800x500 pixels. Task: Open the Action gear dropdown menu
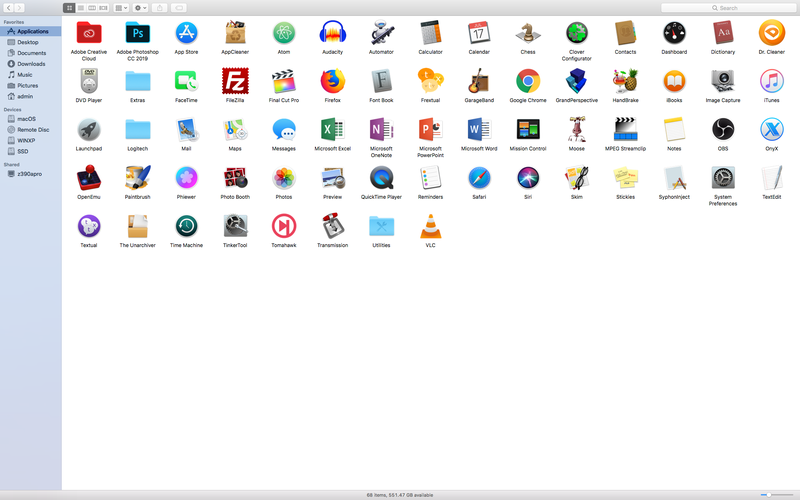(x=140, y=8)
